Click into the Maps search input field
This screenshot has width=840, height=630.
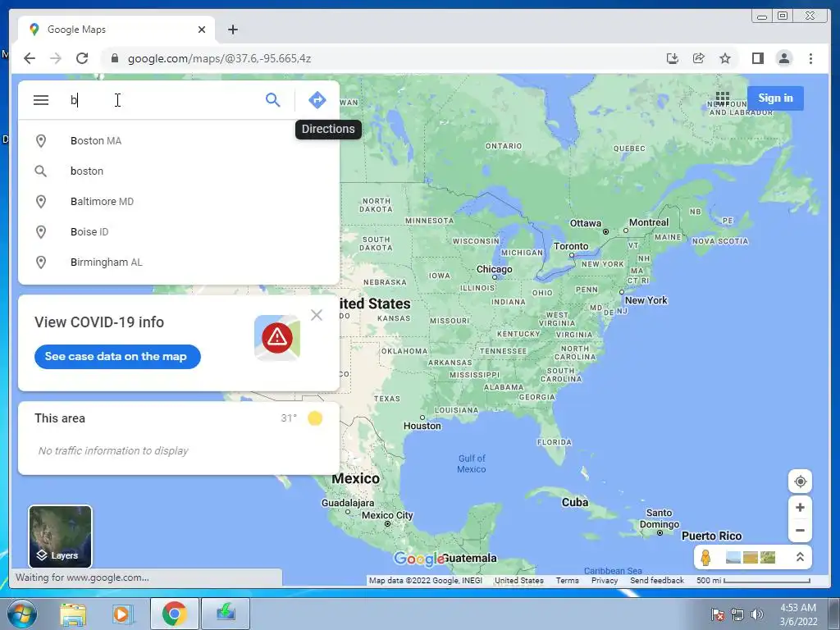163,99
